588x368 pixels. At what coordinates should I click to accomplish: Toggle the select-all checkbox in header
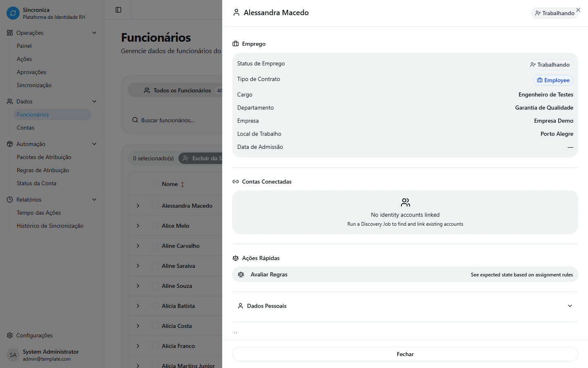155,184
